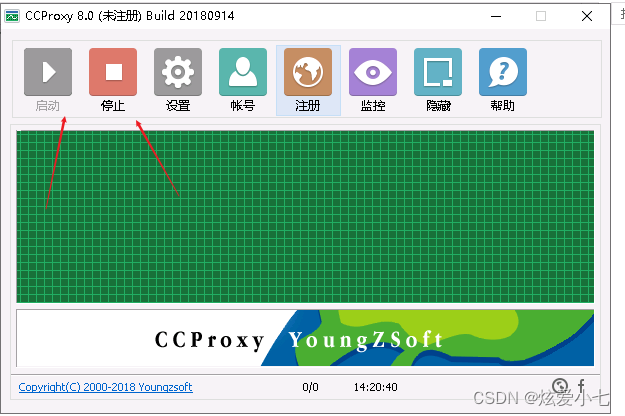Hide the window with 隐藏 icon

(x=438, y=72)
